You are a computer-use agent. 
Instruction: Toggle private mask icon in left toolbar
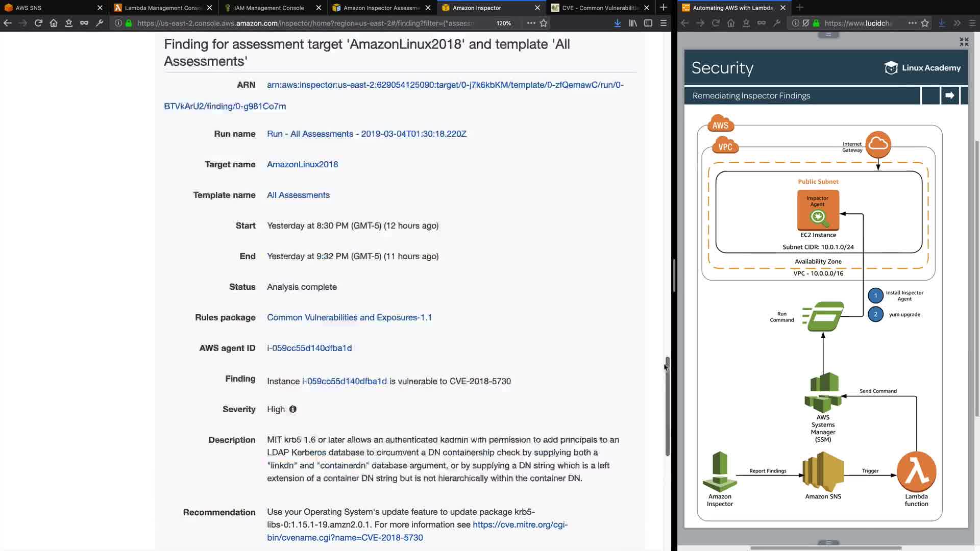84,23
